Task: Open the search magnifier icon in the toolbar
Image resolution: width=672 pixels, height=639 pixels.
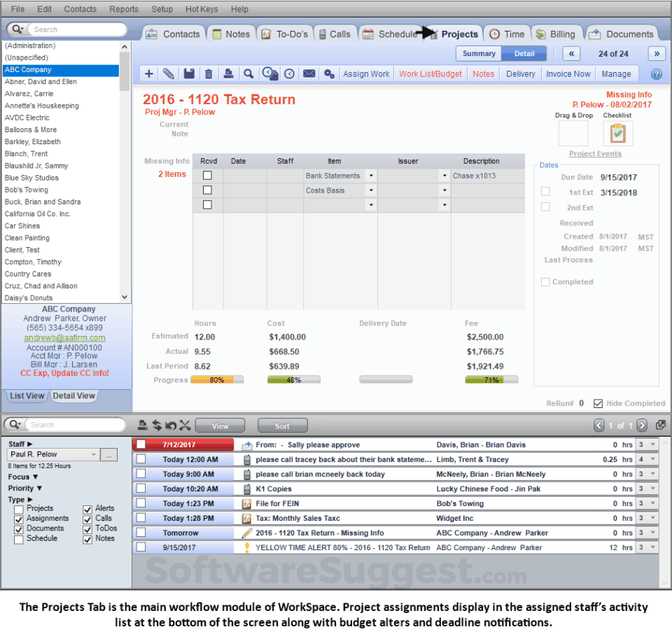Action: click(x=248, y=73)
